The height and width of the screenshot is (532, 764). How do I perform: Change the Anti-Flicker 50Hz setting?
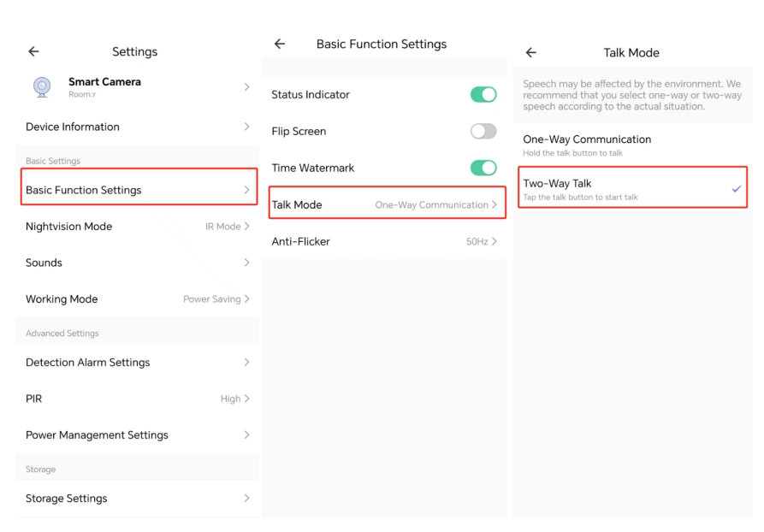point(481,242)
